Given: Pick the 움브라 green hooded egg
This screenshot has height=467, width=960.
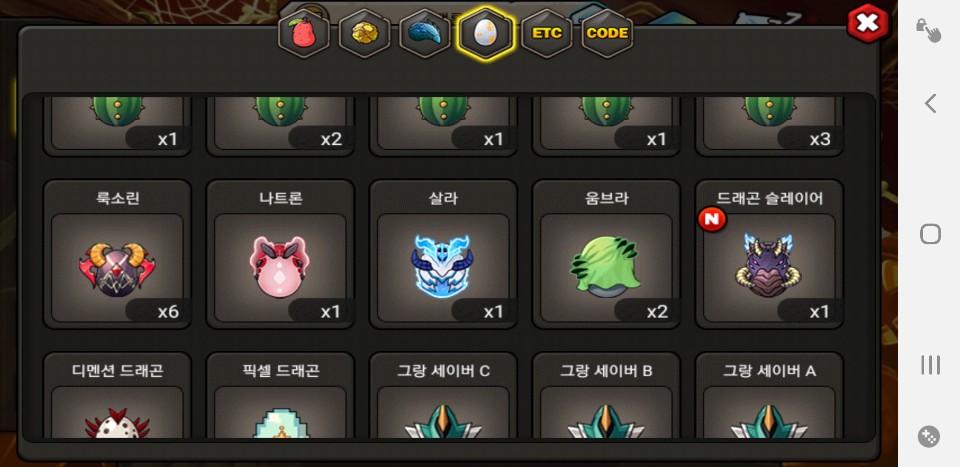Looking at the screenshot, I should click(x=606, y=254).
